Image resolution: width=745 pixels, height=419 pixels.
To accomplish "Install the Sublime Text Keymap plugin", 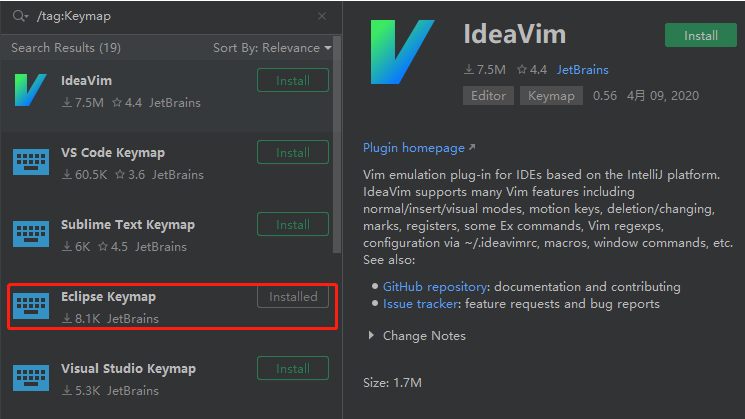I will point(293,224).
